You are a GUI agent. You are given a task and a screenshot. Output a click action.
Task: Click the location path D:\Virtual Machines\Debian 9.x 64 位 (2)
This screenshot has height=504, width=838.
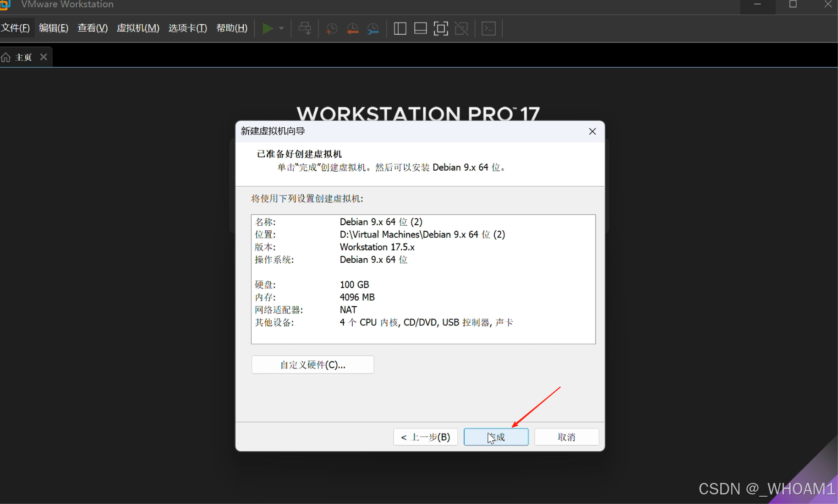pyautogui.click(x=422, y=234)
